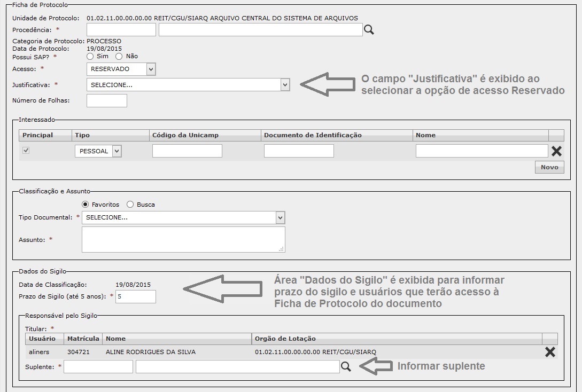Toggle the Principal checkbox in Interessado row
Screen dimensions: 582x392
pos(26,151)
